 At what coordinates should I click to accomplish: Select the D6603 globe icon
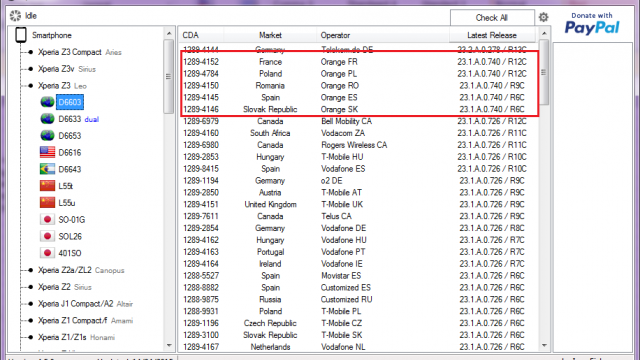point(47,102)
